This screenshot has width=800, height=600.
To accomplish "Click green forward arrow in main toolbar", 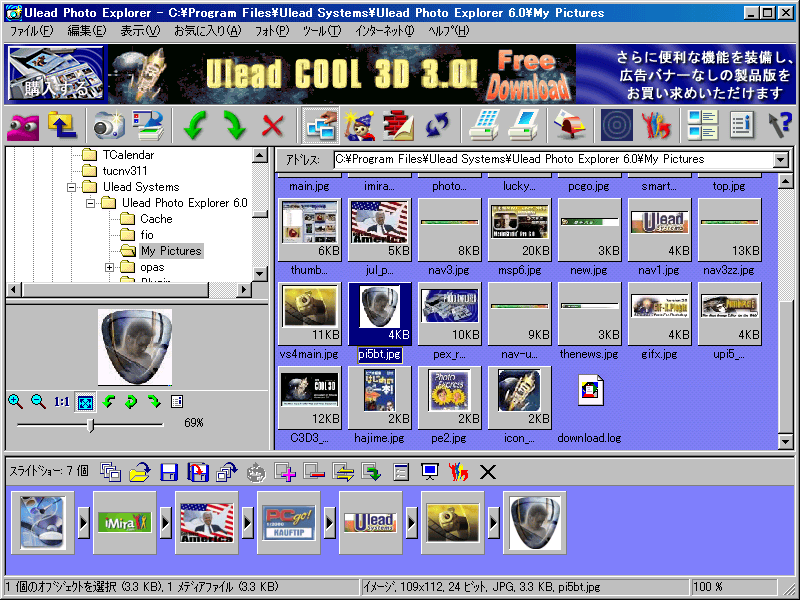I will (234, 124).
